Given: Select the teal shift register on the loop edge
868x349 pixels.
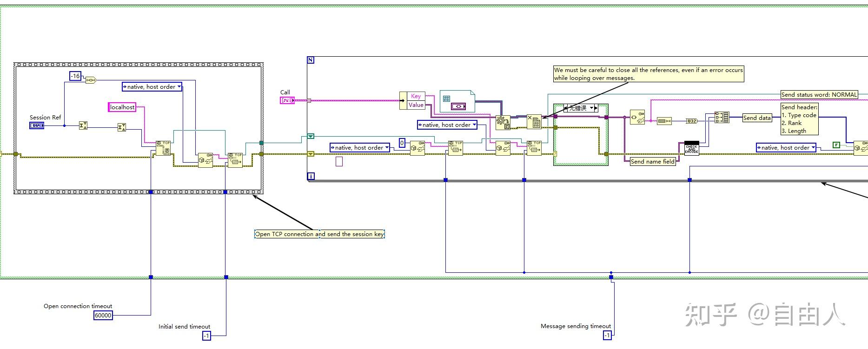Looking at the screenshot, I should 311,137.
